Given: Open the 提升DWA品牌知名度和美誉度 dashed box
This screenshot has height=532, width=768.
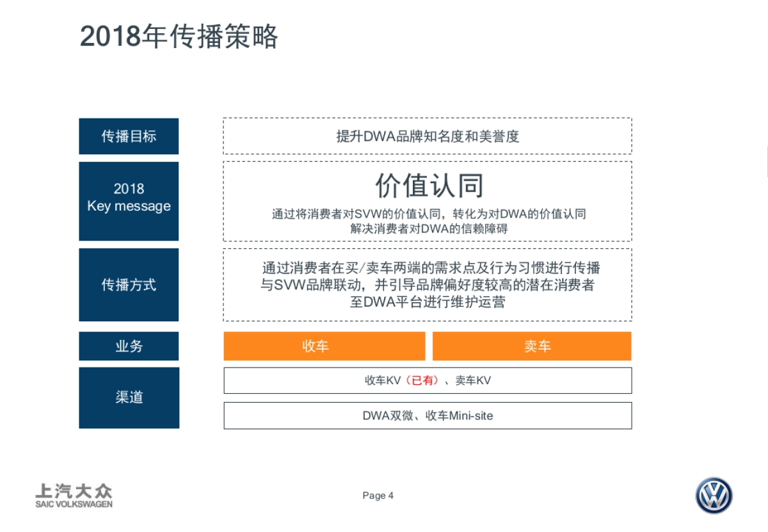Looking at the screenshot, I should (427, 136).
